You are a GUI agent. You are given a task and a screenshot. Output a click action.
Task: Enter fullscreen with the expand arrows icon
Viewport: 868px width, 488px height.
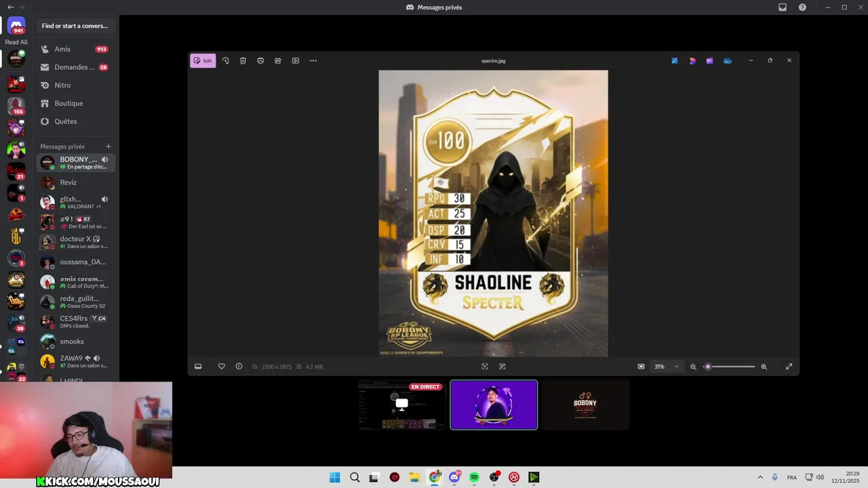[789, 367]
